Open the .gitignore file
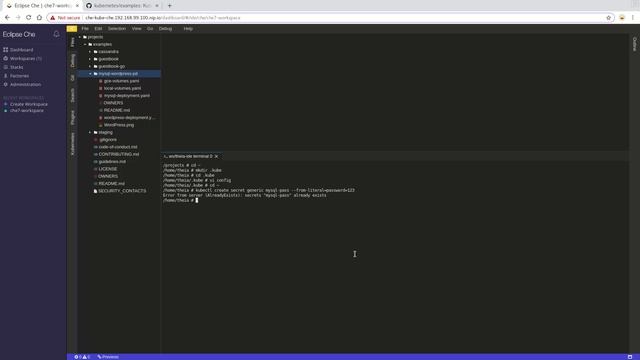Image resolution: width=640 pixels, height=360 pixels. point(108,140)
